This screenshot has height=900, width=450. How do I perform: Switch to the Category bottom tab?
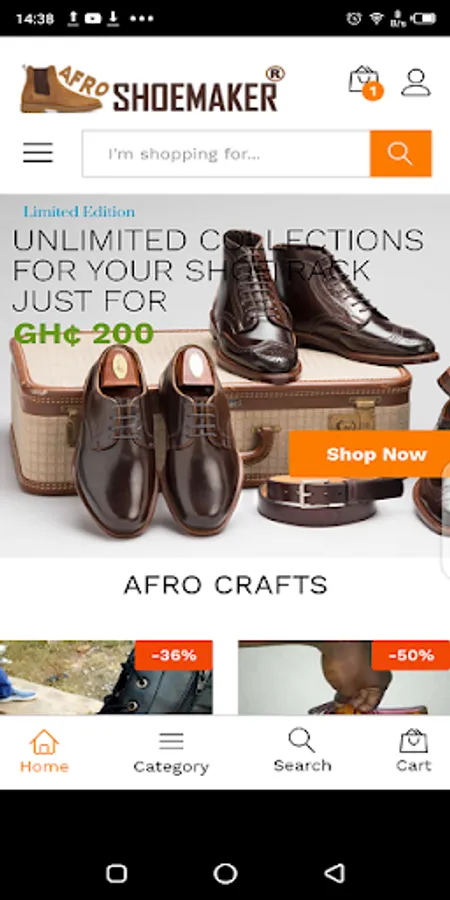click(171, 752)
